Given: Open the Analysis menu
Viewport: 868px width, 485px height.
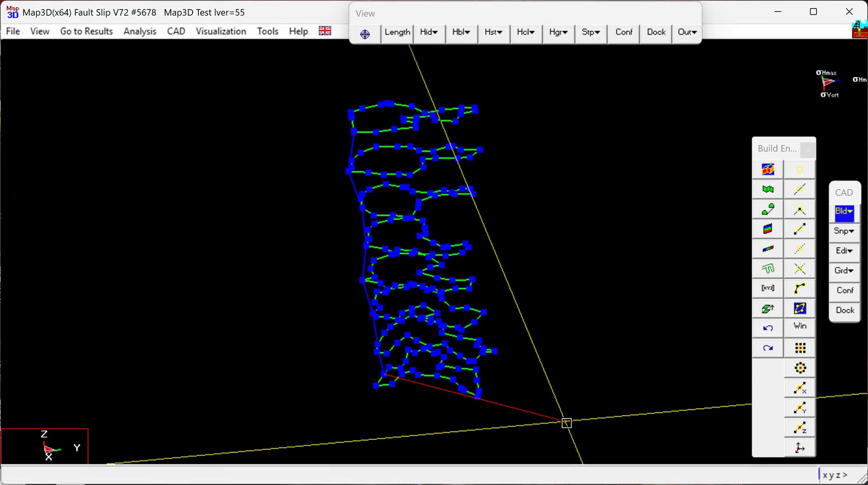Looking at the screenshot, I should coord(140,31).
